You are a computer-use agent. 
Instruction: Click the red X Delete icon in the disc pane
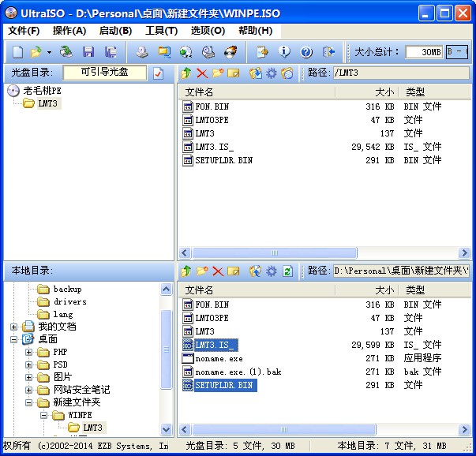tap(202, 73)
